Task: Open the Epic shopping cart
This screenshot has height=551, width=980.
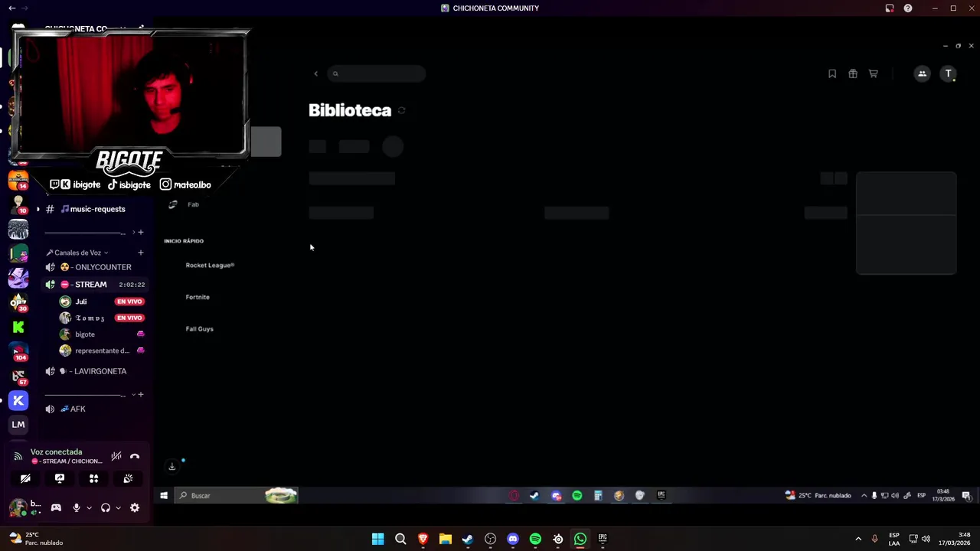Action: pyautogui.click(x=874, y=73)
